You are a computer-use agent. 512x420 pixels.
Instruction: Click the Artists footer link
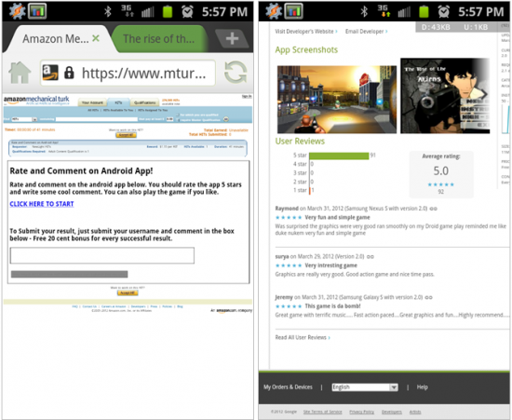(x=415, y=412)
